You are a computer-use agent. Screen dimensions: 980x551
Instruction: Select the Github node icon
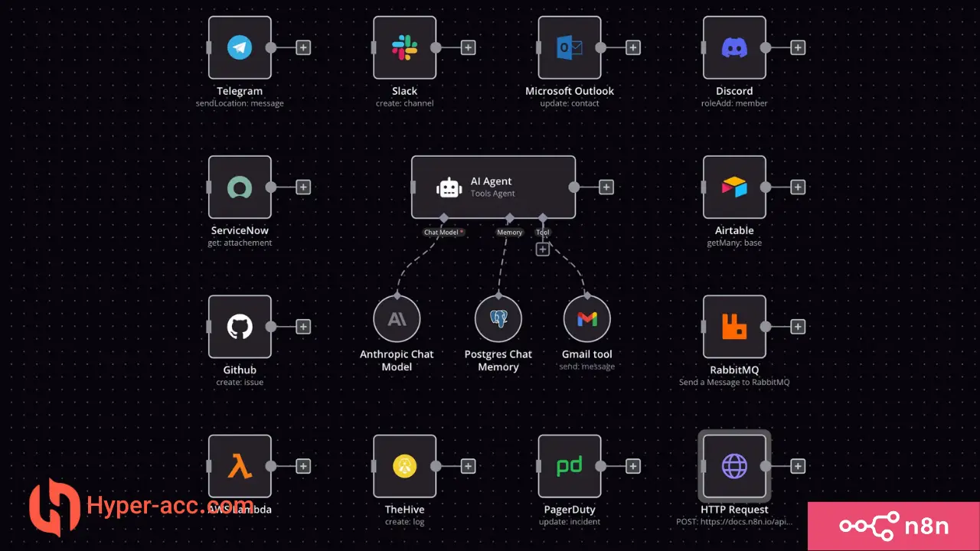coord(240,327)
